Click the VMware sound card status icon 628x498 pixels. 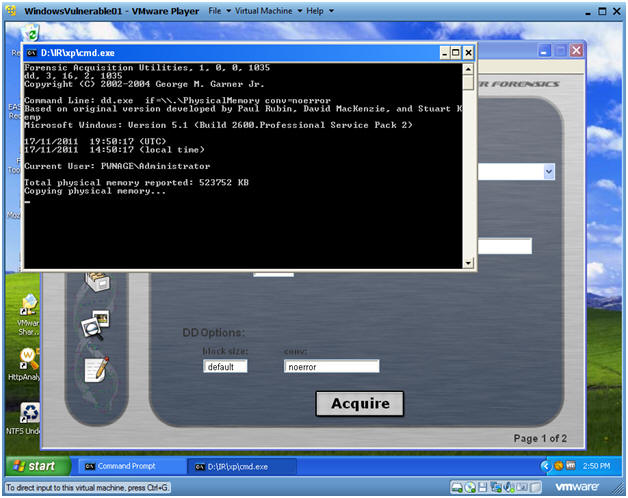[509, 487]
